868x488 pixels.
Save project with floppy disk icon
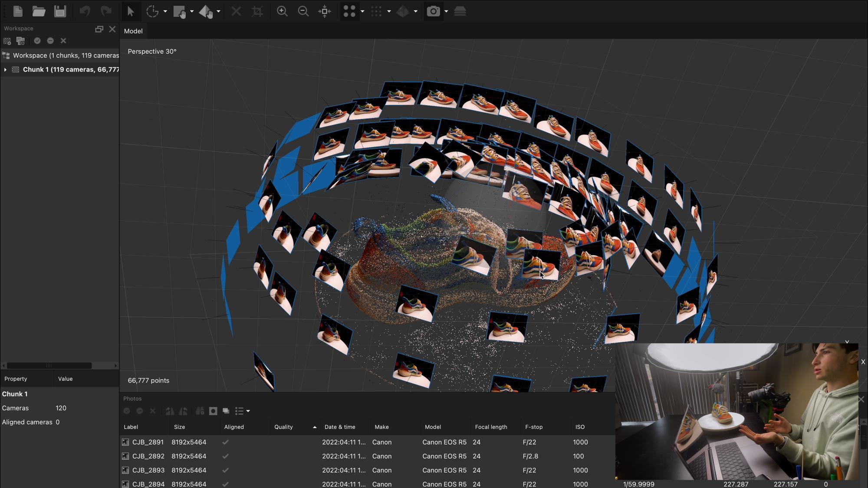(x=60, y=11)
